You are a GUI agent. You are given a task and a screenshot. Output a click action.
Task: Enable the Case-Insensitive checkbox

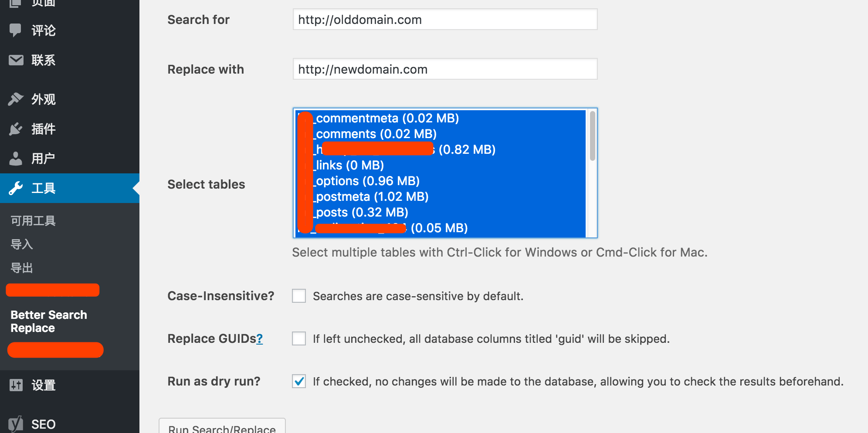tap(299, 296)
